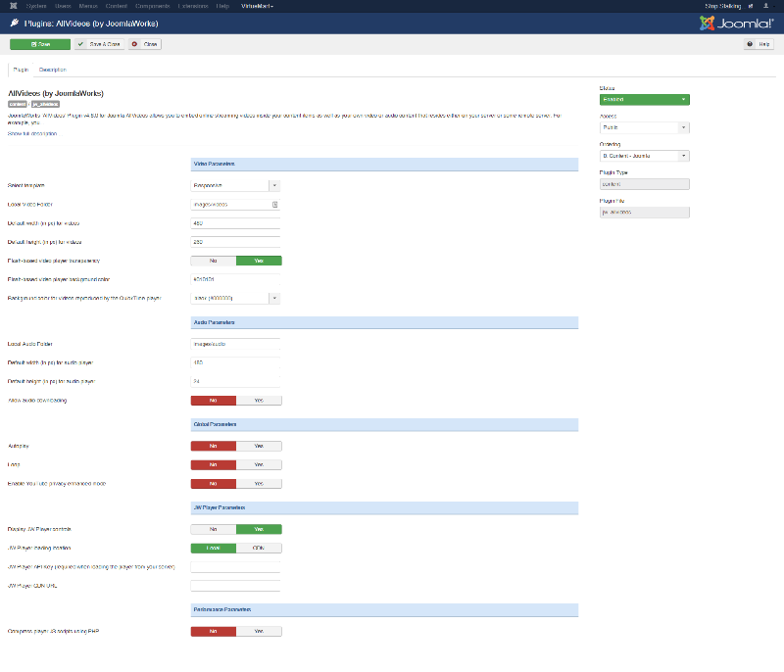The height and width of the screenshot is (672, 784).
Task: Open the Select template dropdown
Action: point(235,185)
